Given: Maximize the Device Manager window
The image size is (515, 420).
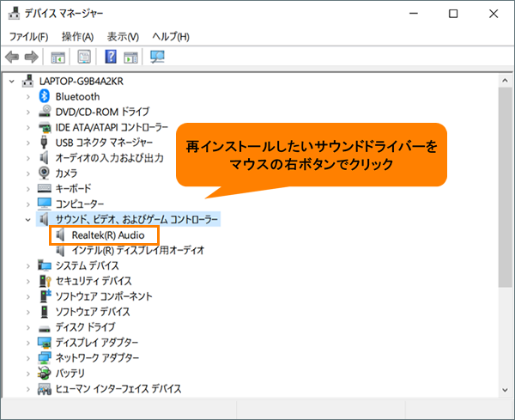Looking at the screenshot, I should (453, 14).
